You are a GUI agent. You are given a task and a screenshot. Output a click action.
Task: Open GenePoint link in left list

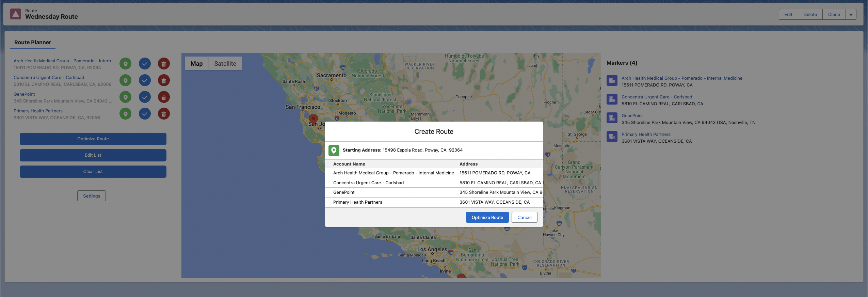24,94
